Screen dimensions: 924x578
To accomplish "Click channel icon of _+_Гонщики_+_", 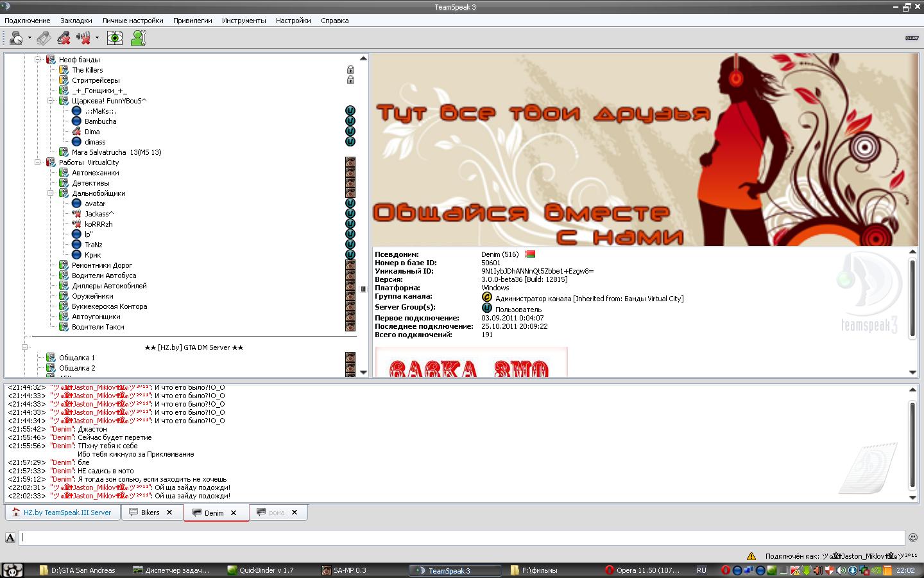I will coord(64,91).
